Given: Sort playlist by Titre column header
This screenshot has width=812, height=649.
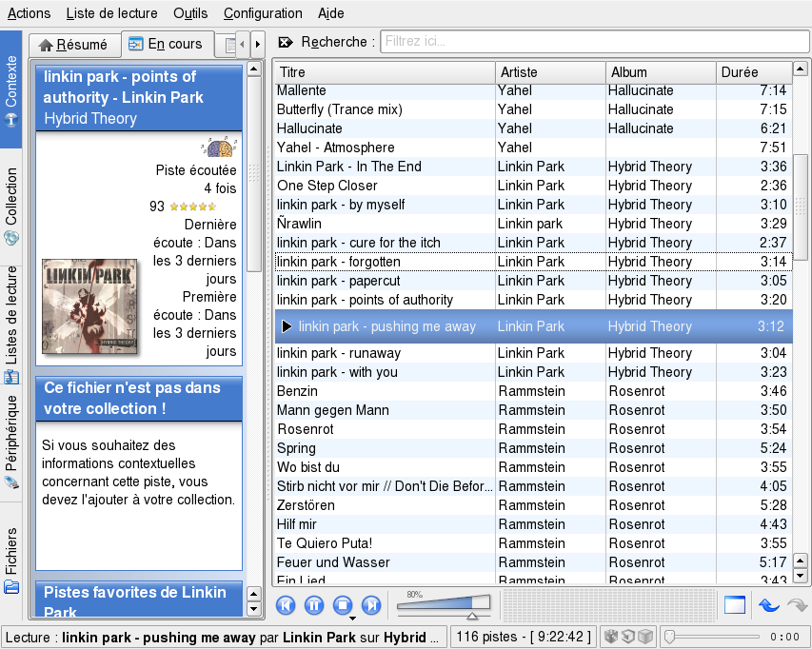Looking at the screenshot, I should coord(385,72).
